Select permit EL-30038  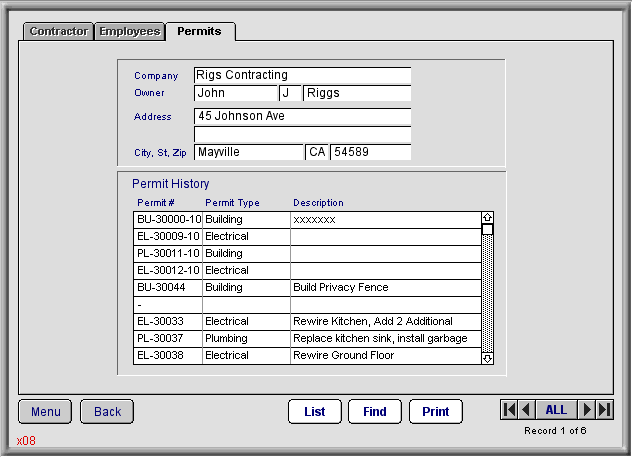pos(168,355)
